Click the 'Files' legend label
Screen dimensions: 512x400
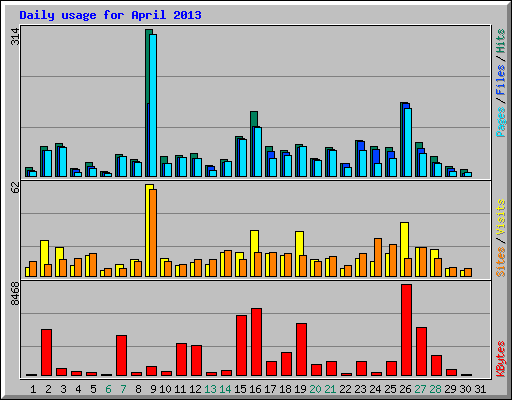pos(500,79)
